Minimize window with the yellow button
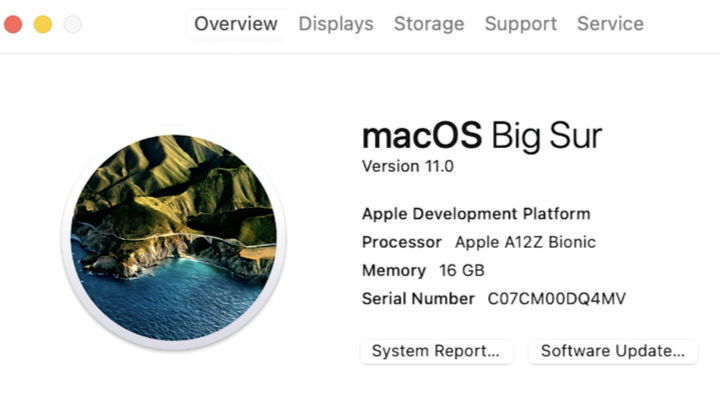Screen dimensions: 720x407 click(43, 24)
